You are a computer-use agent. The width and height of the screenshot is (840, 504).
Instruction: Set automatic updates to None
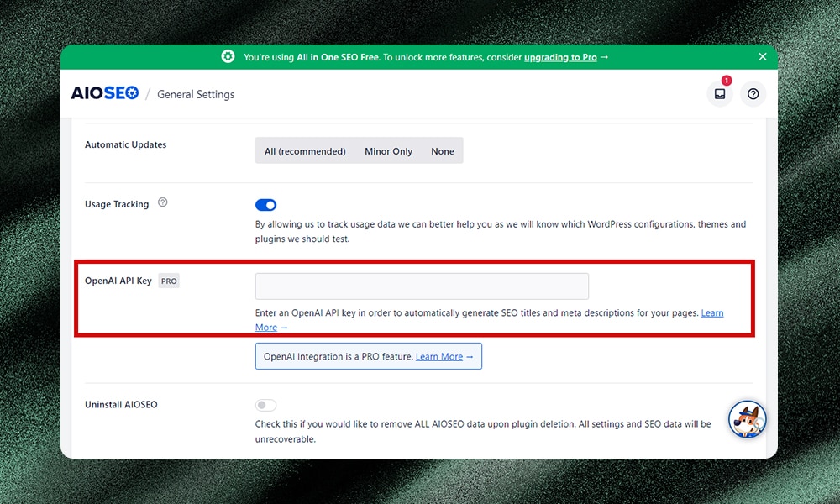pyautogui.click(x=443, y=151)
